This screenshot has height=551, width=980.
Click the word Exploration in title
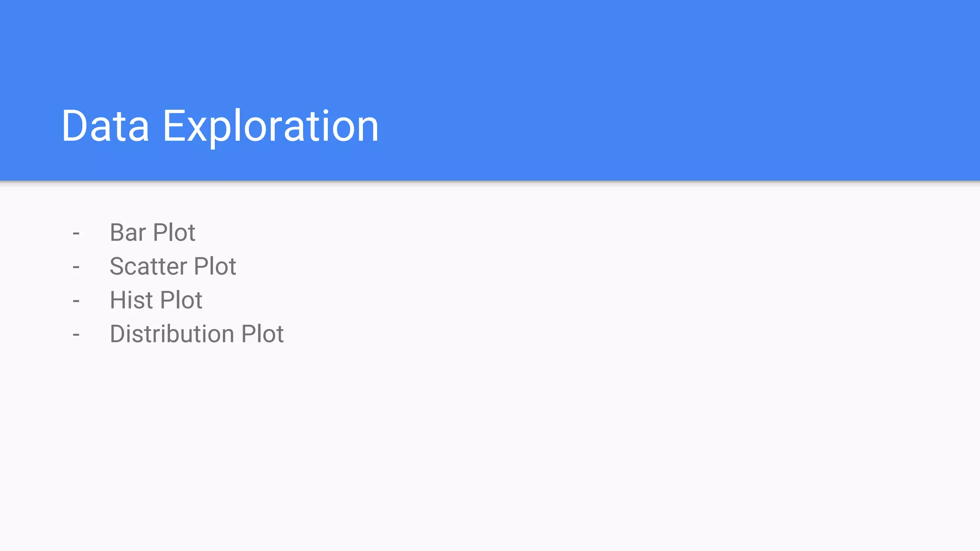pos(271,126)
